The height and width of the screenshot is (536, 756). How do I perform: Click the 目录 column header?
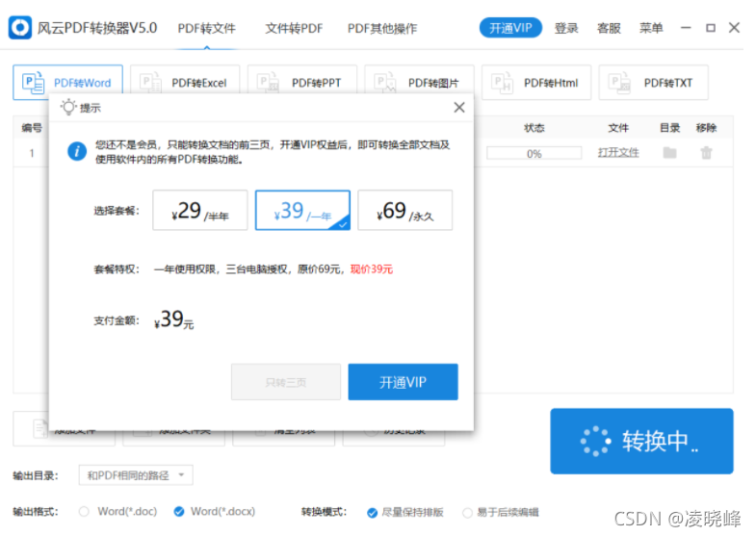tap(669, 128)
